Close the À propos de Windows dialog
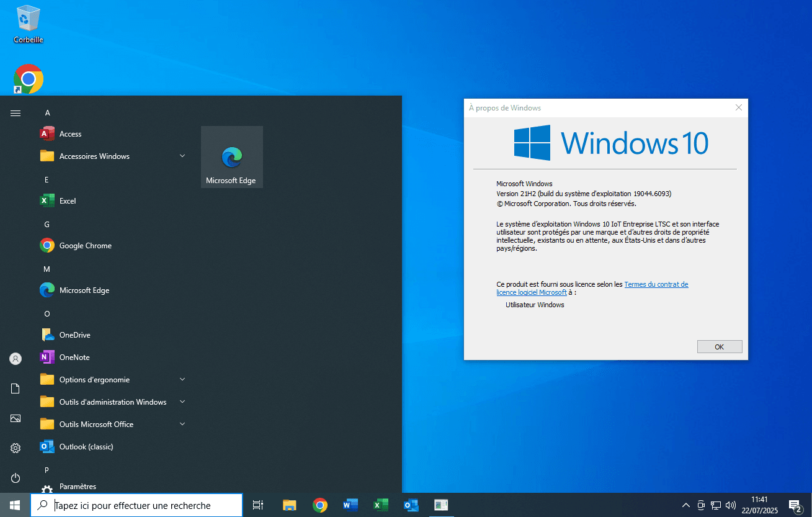The width and height of the screenshot is (812, 517). 738,107
